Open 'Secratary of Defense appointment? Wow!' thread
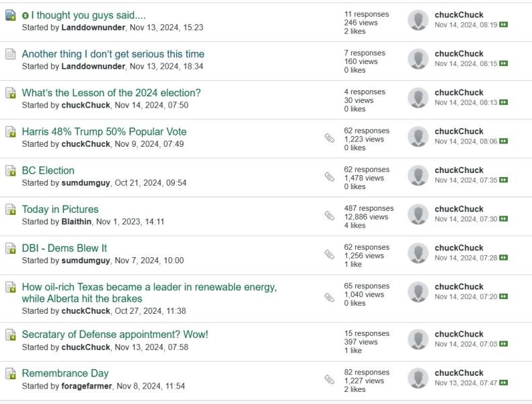Screen dimensions: 532x404 pos(115,335)
